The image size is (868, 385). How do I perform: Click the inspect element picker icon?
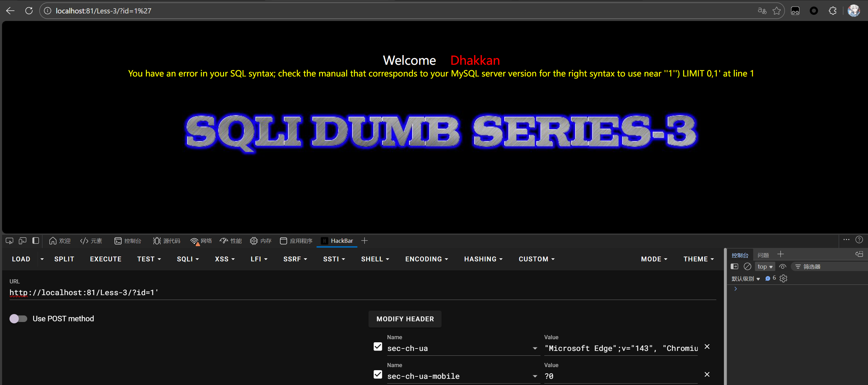pyautogui.click(x=10, y=241)
